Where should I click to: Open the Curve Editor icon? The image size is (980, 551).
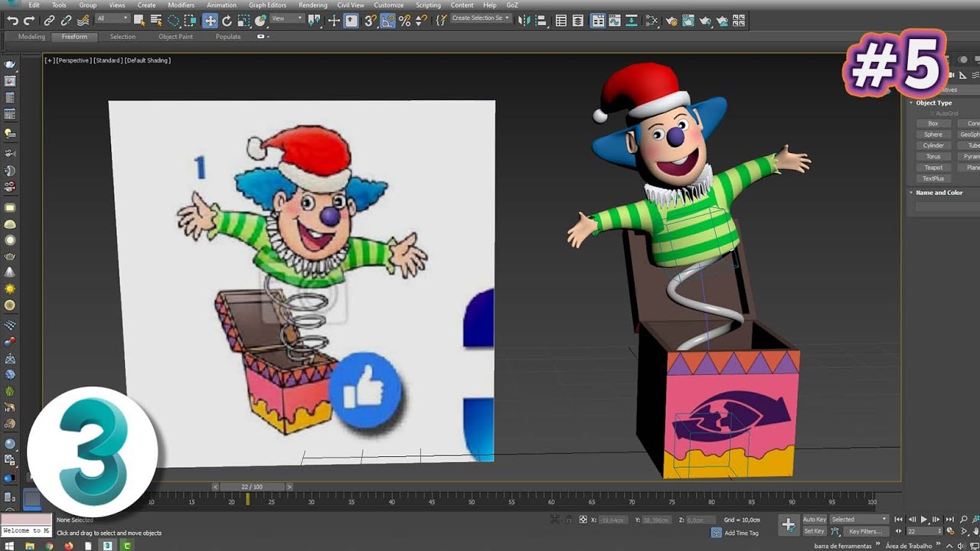point(615,21)
